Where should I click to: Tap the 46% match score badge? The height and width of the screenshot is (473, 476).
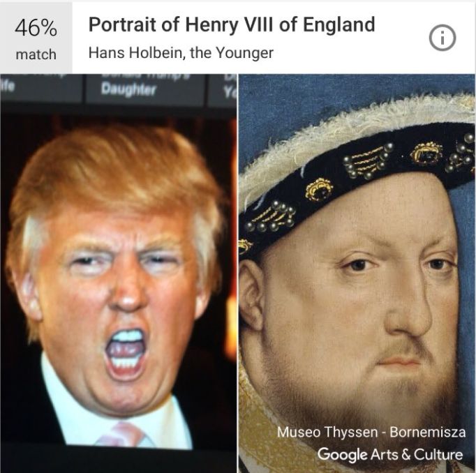point(36,38)
